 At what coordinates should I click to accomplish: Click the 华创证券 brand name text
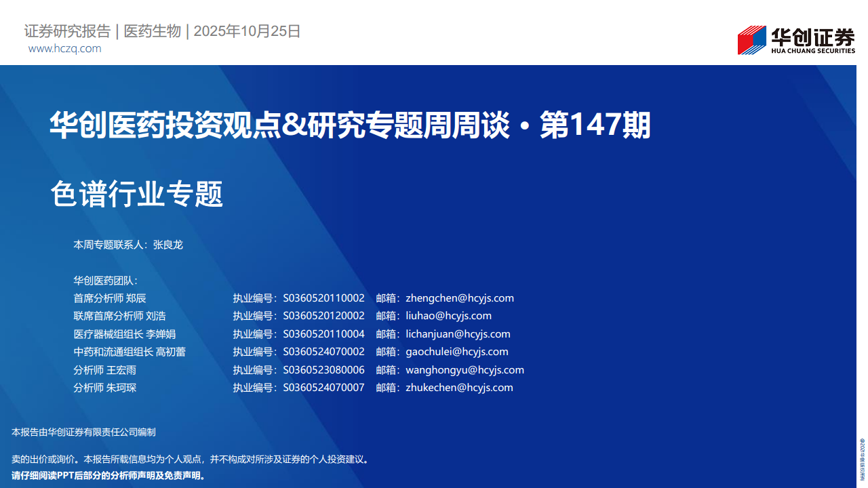[x=812, y=37]
